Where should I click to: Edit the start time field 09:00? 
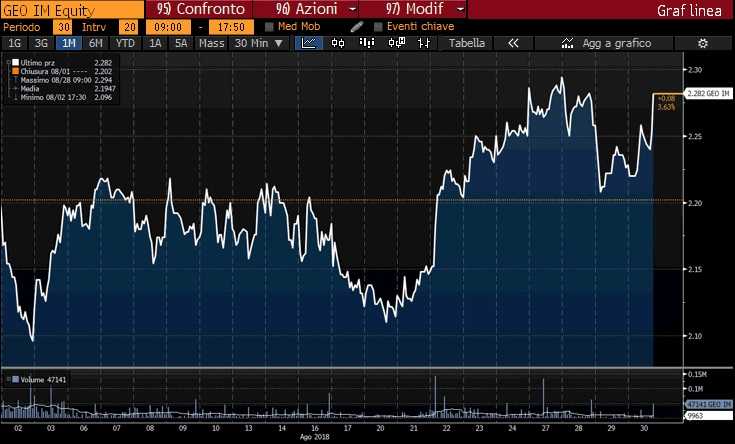(168, 27)
